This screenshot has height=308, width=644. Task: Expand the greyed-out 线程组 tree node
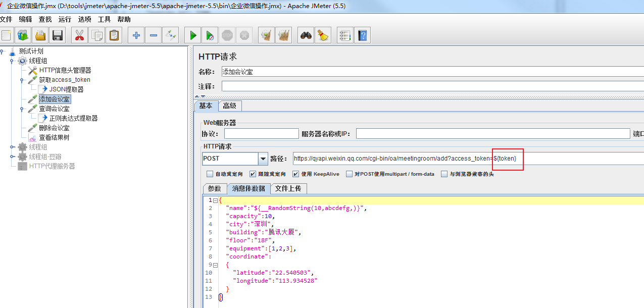click(12, 147)
